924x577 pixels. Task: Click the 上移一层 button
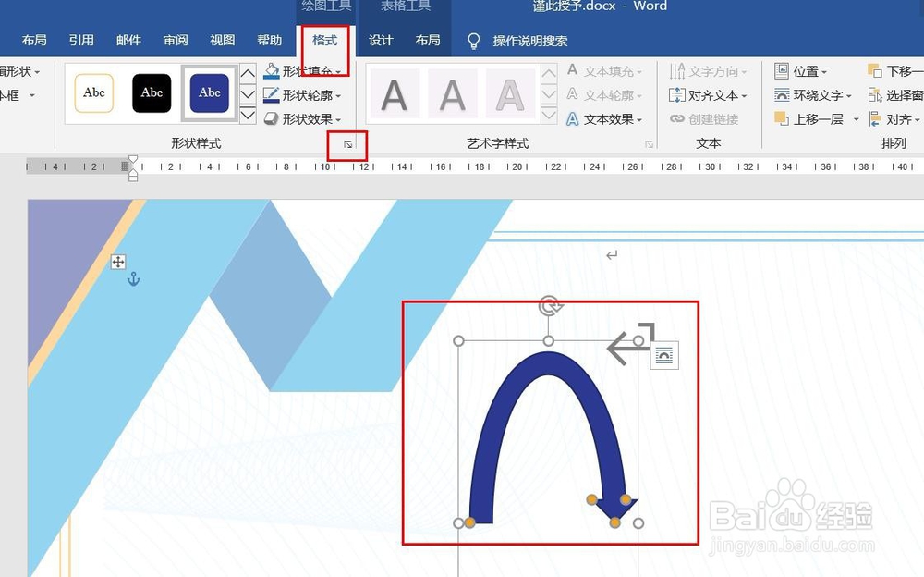[809, 119]
